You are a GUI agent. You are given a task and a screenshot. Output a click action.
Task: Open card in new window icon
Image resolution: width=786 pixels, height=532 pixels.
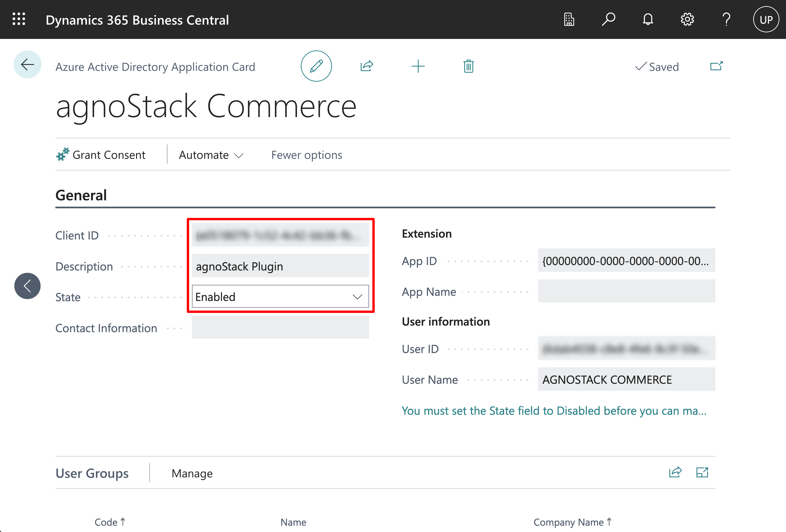(x=716, y=66)
